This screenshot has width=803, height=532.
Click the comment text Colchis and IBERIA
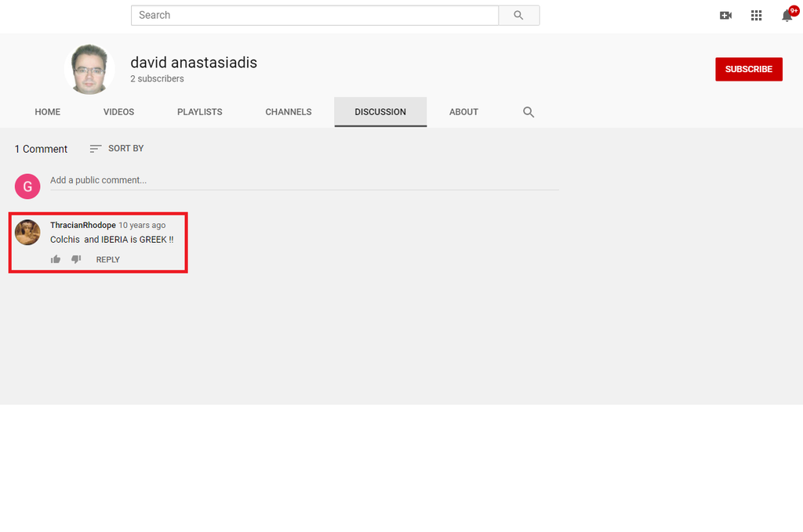tap(111, 240)
